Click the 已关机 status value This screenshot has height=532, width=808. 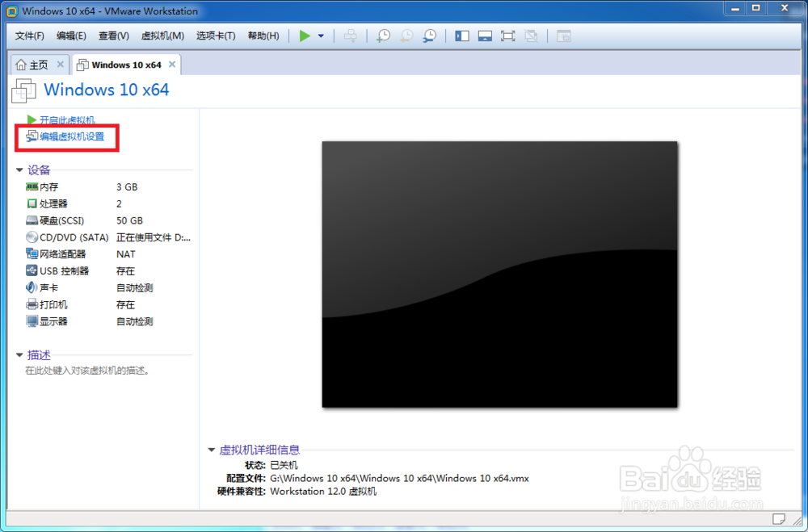click(284, 465)
